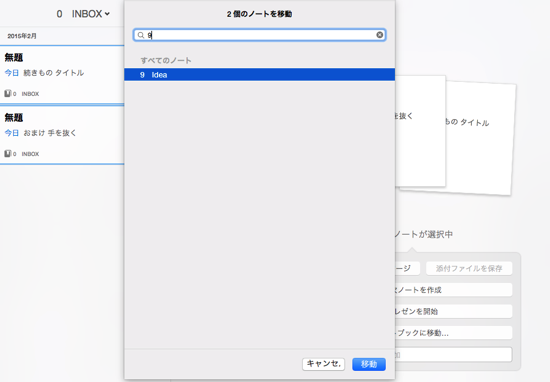This screenshot has height=382, width=550.
Task: Click the 2個のノートを移動 dialog title
Action: coord(259,14)
